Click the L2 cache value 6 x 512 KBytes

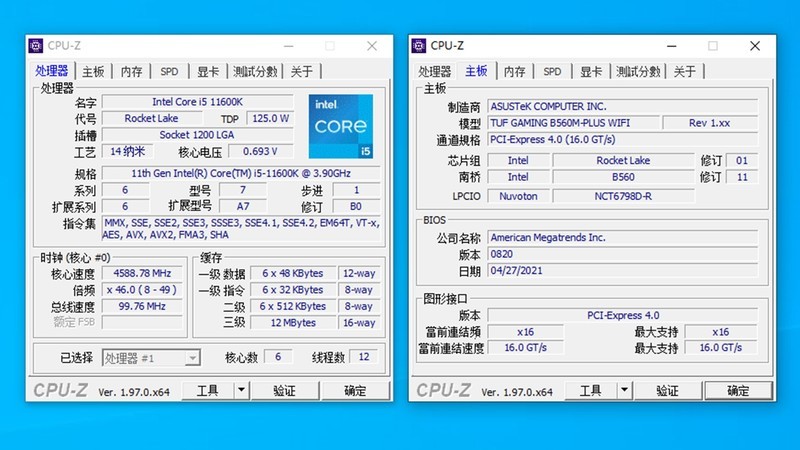tap(292, 306)
